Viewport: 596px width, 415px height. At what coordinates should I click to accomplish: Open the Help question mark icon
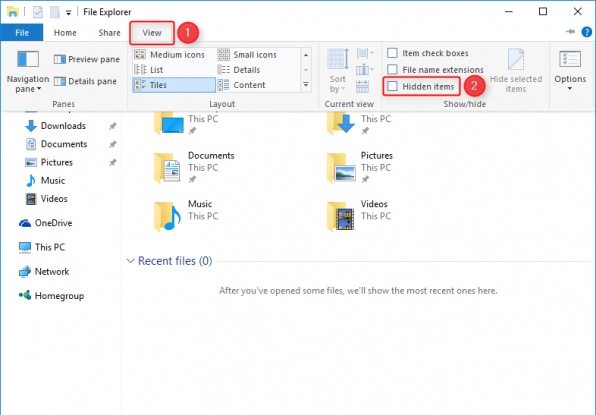[x=586, y=32]
